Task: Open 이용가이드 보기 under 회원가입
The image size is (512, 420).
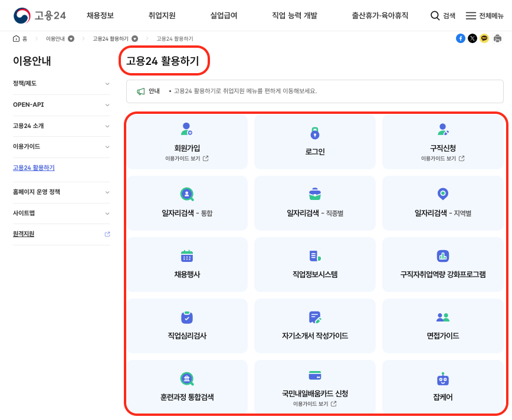Action: [187, 159]
